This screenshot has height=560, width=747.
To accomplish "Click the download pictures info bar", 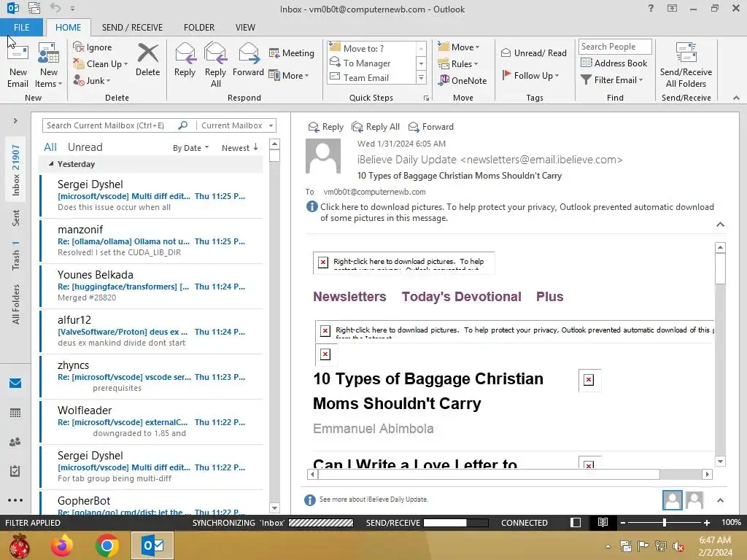I will coord(510,212).
